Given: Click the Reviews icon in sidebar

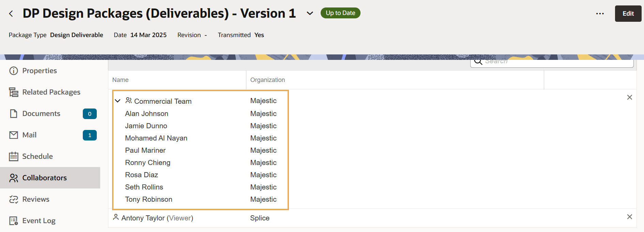Looking at the screenshot, I should click(x=14, y=199).
